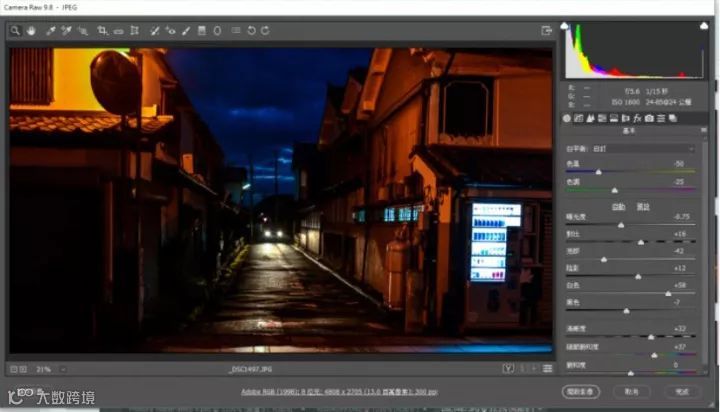The height and width of the screenshot is (412, 720).
Task: Click zoom-in icon beside the 21% zoom level
Action: click(23, 369)
